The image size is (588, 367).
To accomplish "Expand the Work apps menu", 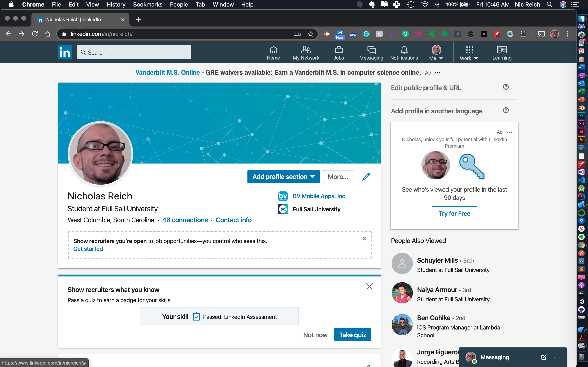I will (469, 53).
